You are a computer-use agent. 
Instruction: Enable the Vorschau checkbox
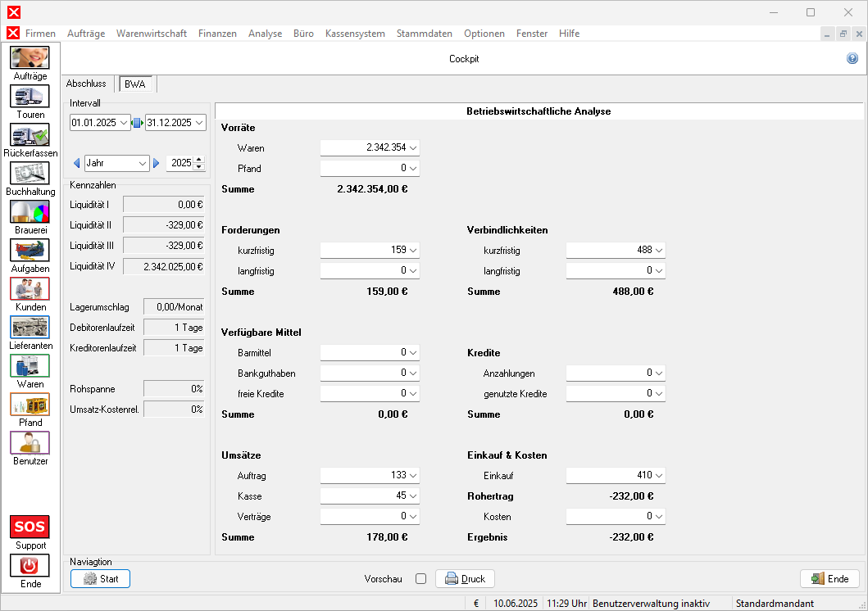point(421,579)
